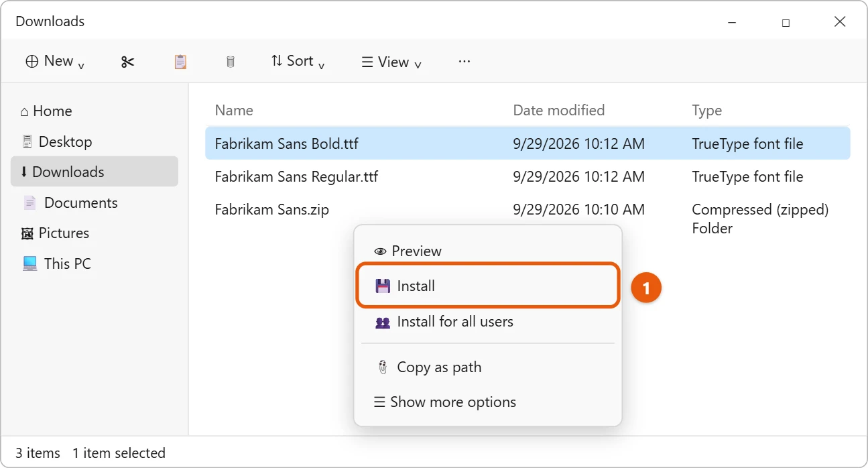This screenshot has height=468, width=868.
Task: Click the '3 items' status text
Action: coord(38,453)
